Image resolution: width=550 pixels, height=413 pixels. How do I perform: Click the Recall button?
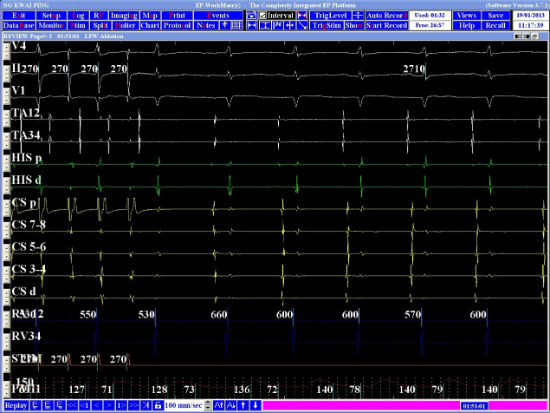point(496,26)
